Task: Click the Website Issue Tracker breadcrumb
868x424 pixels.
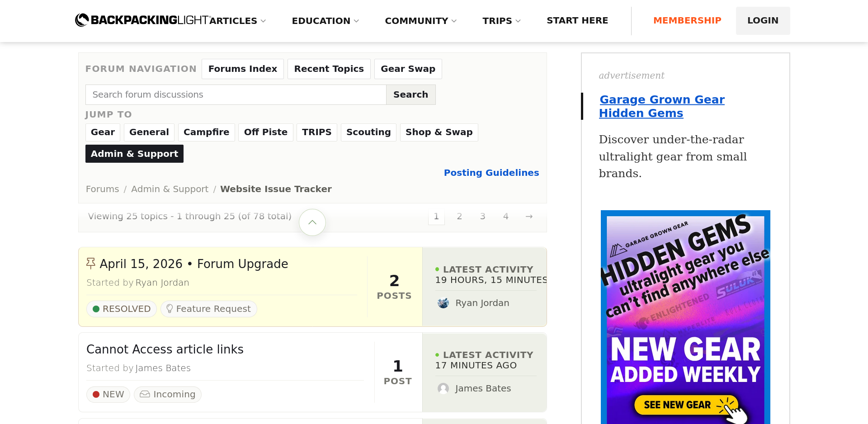Action: coord(276,189)
